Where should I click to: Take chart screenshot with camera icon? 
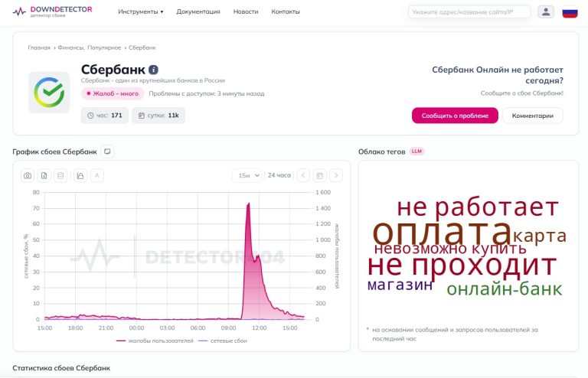(x=28, y=175)
